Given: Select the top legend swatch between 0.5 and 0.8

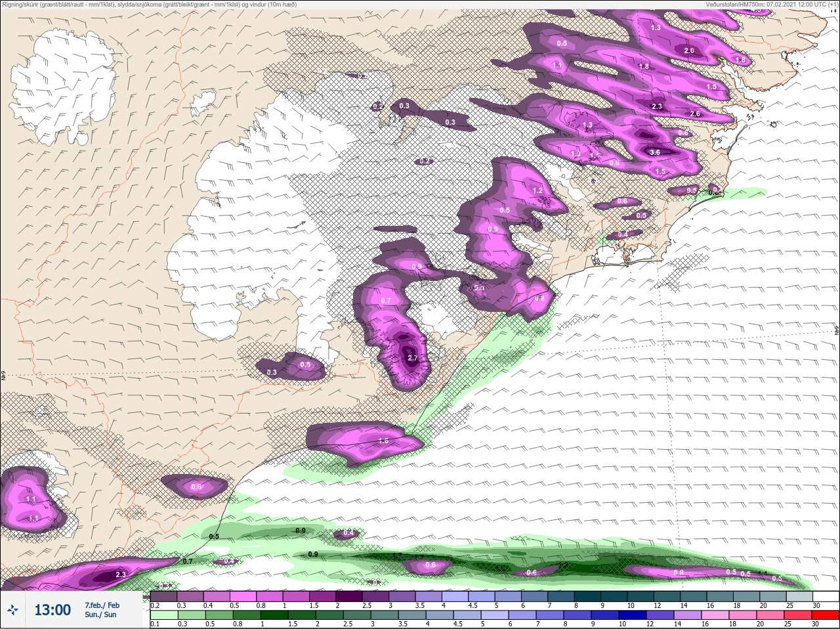Looking at the screenshot, I should [x=243, y=596].
